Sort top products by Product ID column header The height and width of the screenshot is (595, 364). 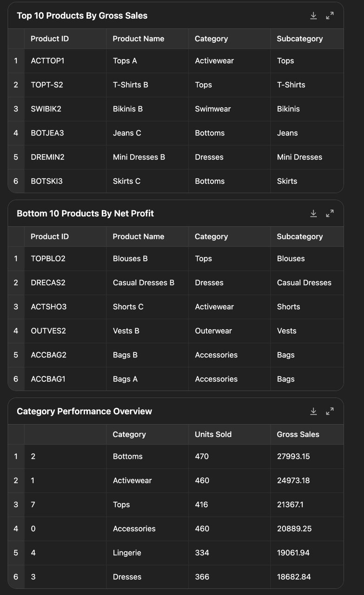[50, 39]
